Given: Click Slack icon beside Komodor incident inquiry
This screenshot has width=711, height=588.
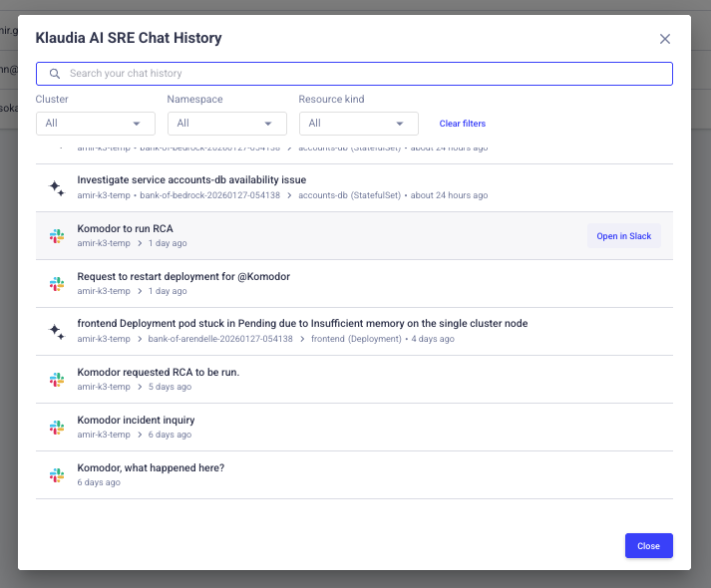Looking at the screenshot, I should tap(57, 428).
